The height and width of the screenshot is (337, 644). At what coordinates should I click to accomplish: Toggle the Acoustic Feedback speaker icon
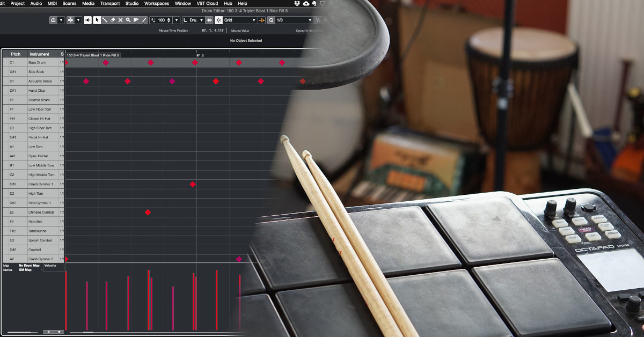pyautogui.click(x=87, y=20)
